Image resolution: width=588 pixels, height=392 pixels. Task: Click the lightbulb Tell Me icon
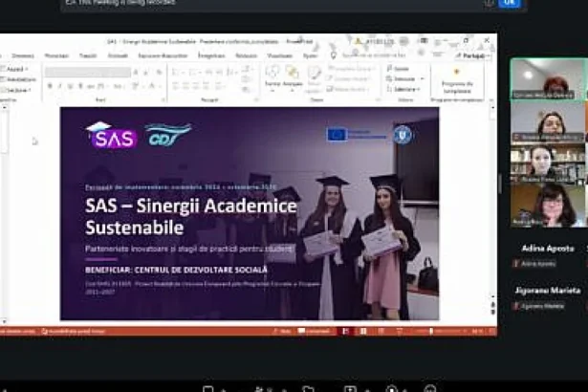pyautogui.click(x=334, y=55)
